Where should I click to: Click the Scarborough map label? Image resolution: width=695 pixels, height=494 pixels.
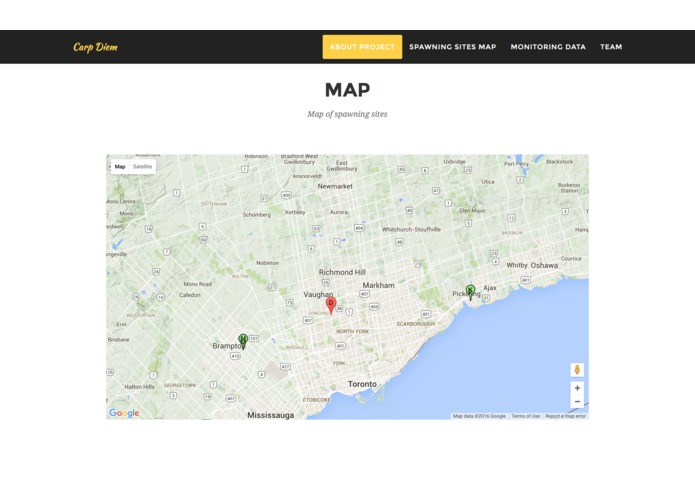[x=415, y=324]
